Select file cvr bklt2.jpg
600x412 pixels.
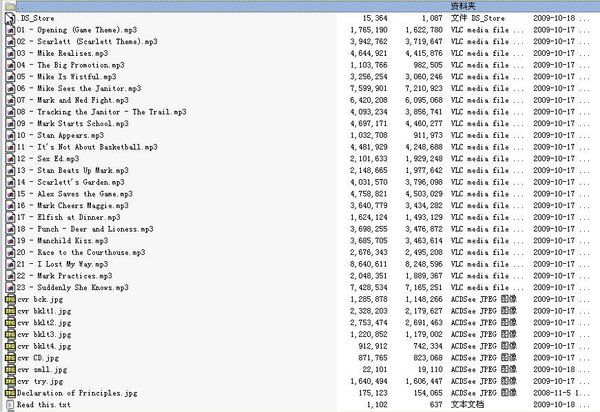44,323
